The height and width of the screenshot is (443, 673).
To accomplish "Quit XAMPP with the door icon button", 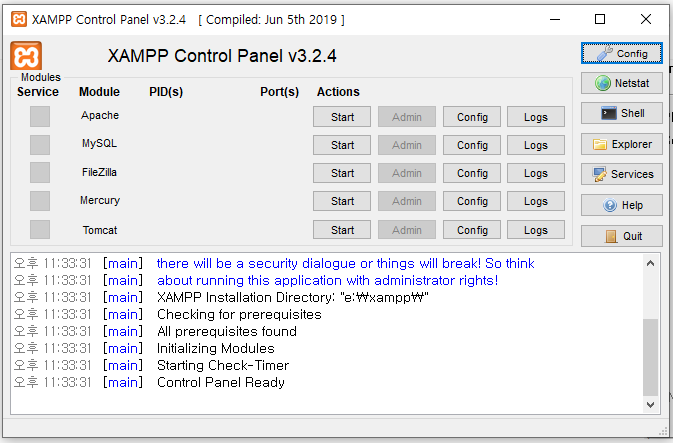I will [x=621, y=236].
